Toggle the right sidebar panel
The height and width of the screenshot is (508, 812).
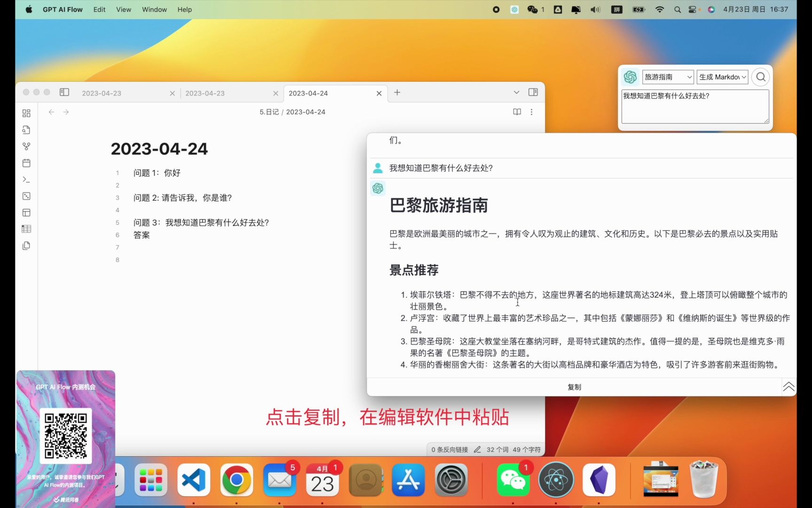[x=533, y=93]
